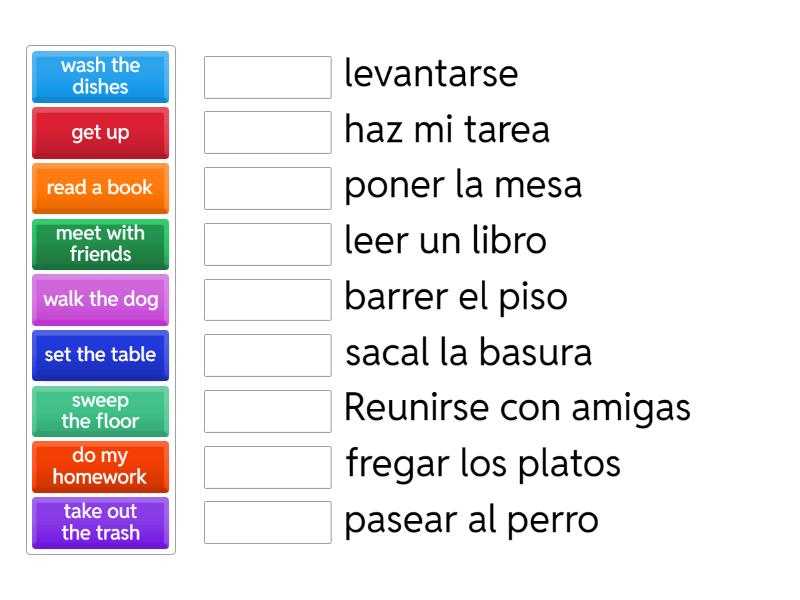Image resolution: width=800 pixels, height=600 pixels.
Task: Pick the 'meet with friends' tile
Action: pyautogui.click(x=100, y=244)
